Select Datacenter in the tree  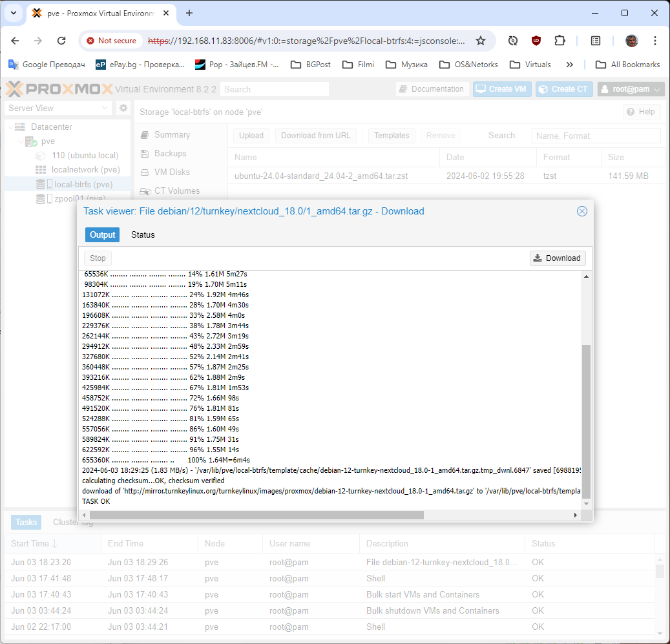(x=51, y=127)
